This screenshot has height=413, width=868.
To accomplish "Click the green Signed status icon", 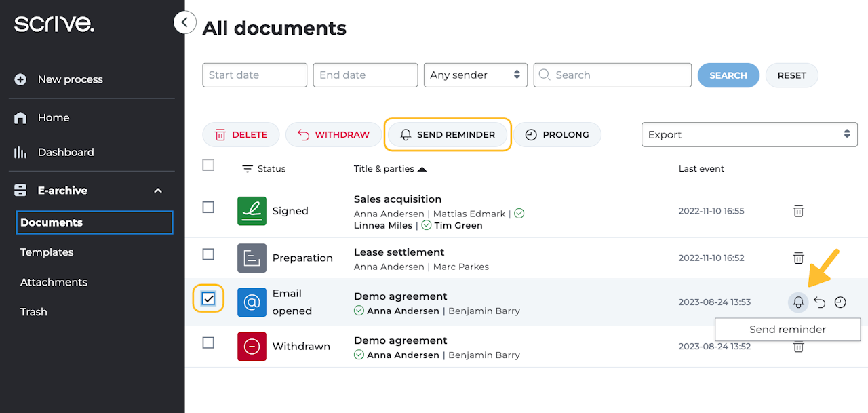I will point(252,211).
